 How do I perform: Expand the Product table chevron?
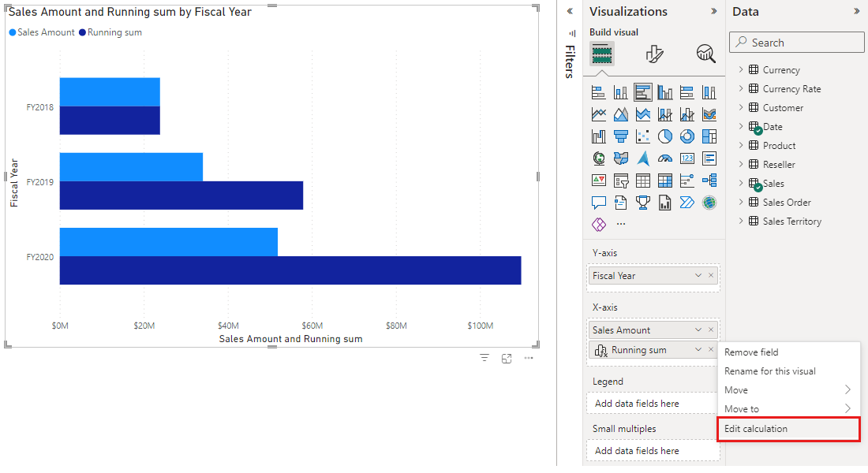tap(741, 145)
